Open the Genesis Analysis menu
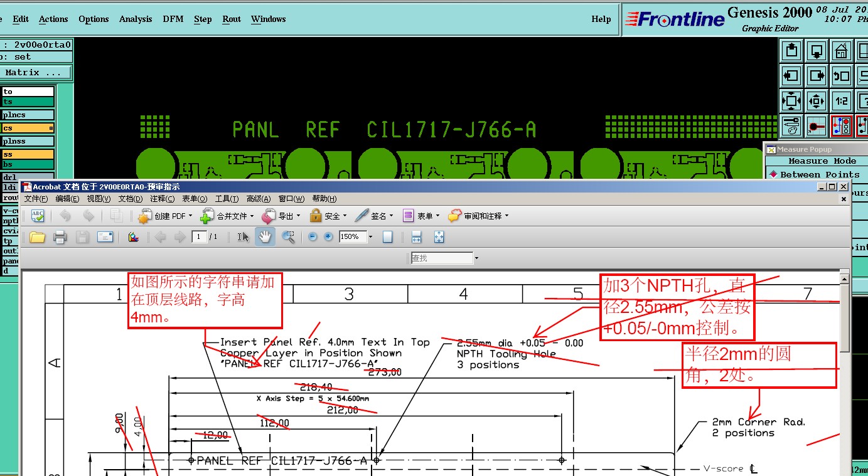Image resolution: width=868 pixels, height=476 pixels. tap(136, 19)
